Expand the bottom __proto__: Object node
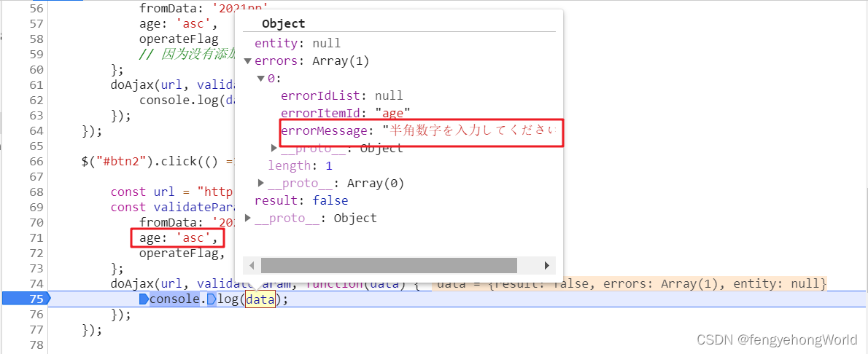This screenshot has height=354, width=868. pos(248,218)
